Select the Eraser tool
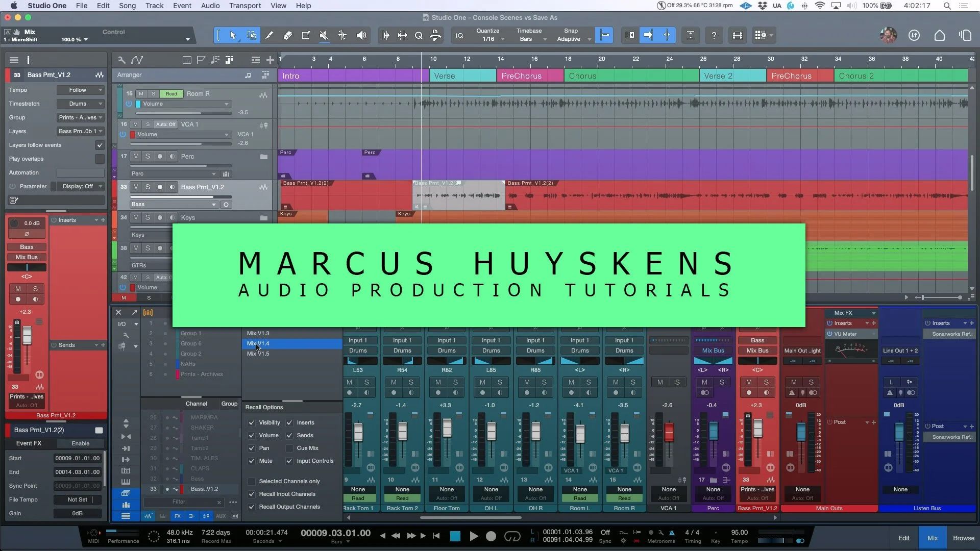 click(x=287, y=35)
